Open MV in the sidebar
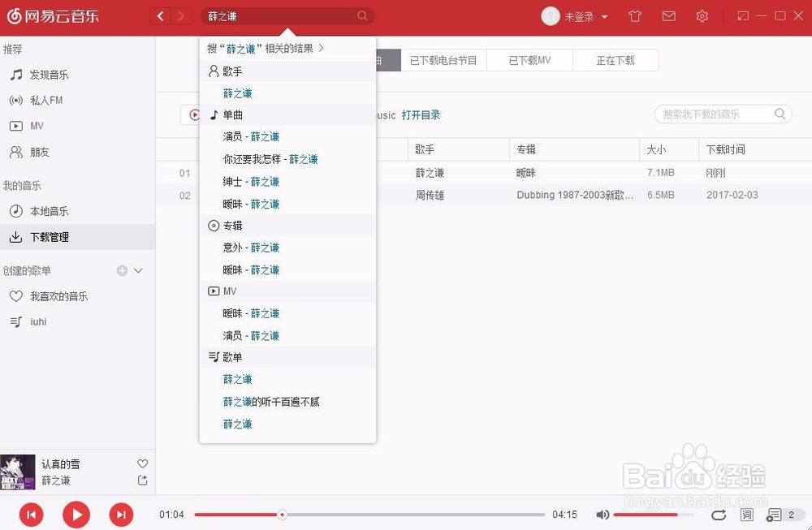 click(78, 126)
